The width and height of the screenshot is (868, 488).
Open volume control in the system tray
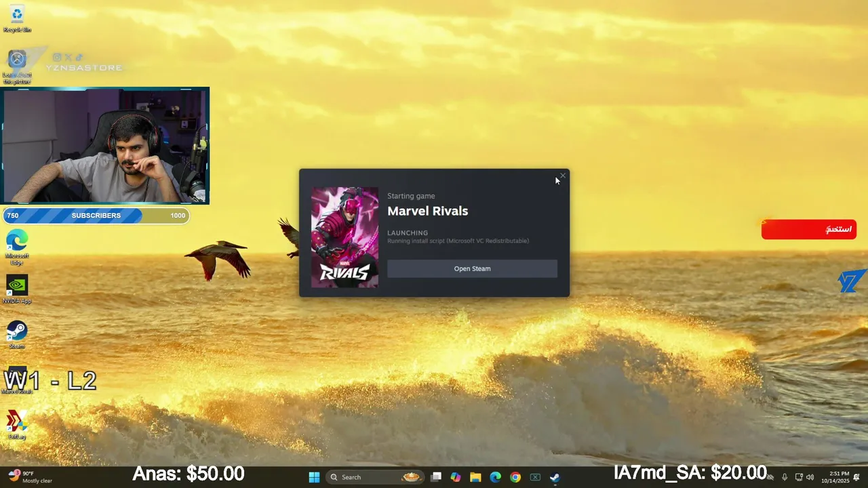coord(810,477)
